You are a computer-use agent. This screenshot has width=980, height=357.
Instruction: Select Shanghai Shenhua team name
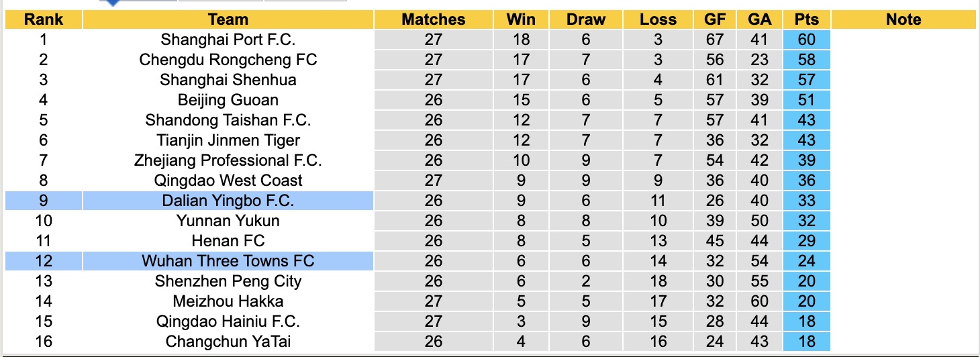228,80
